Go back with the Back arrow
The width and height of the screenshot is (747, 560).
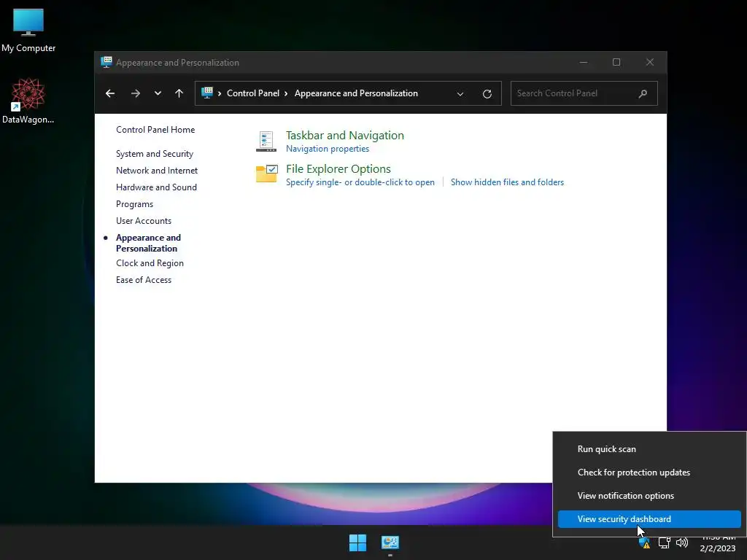coord(110,93)
